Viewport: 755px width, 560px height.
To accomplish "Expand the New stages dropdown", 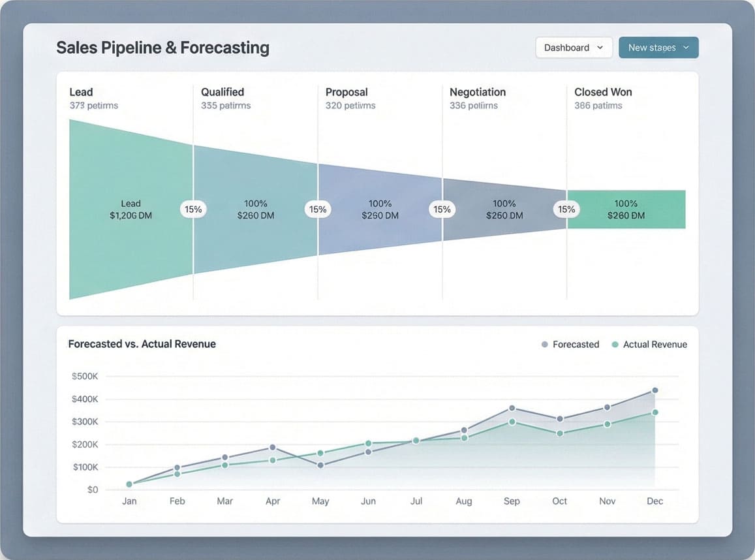I will [685, 47].
